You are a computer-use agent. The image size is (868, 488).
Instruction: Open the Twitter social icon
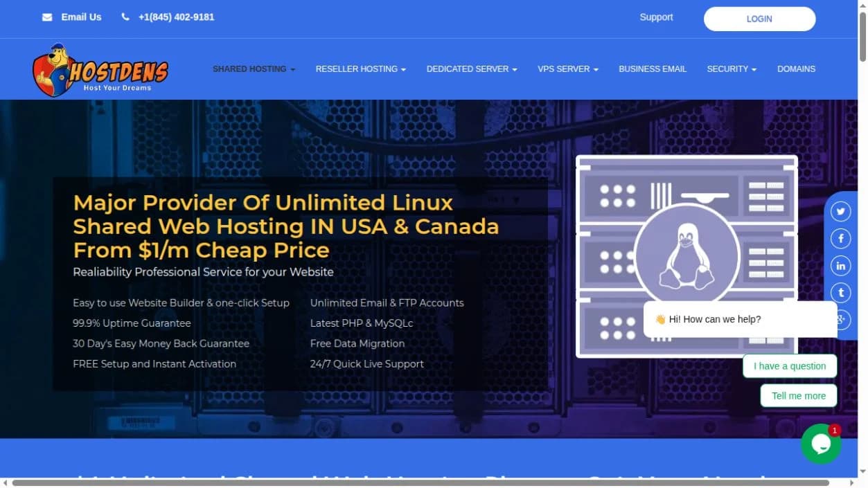[x=841, y=212]
